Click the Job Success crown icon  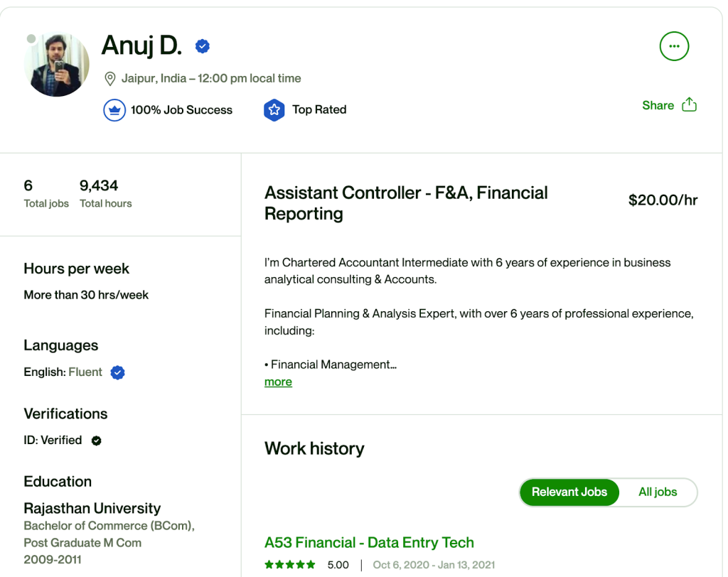[114, 110]
